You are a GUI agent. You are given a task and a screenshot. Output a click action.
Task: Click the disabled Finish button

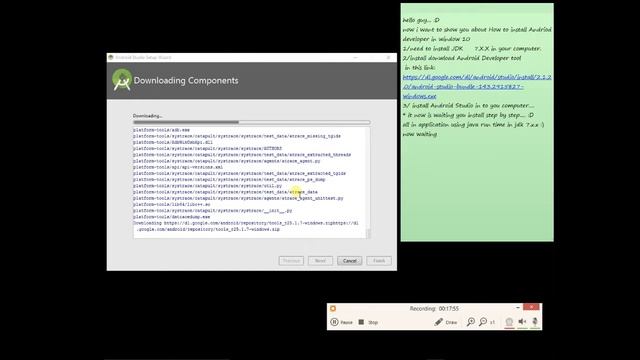[379, 260]
